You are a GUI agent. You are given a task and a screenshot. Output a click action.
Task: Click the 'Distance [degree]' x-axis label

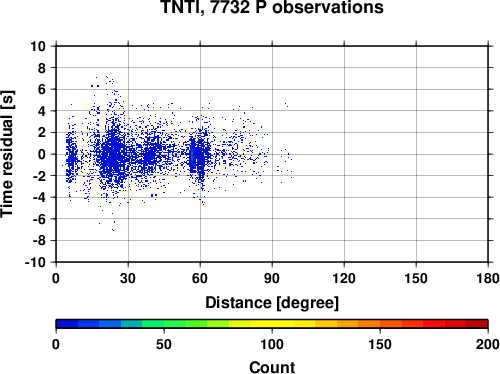point(272,303)
